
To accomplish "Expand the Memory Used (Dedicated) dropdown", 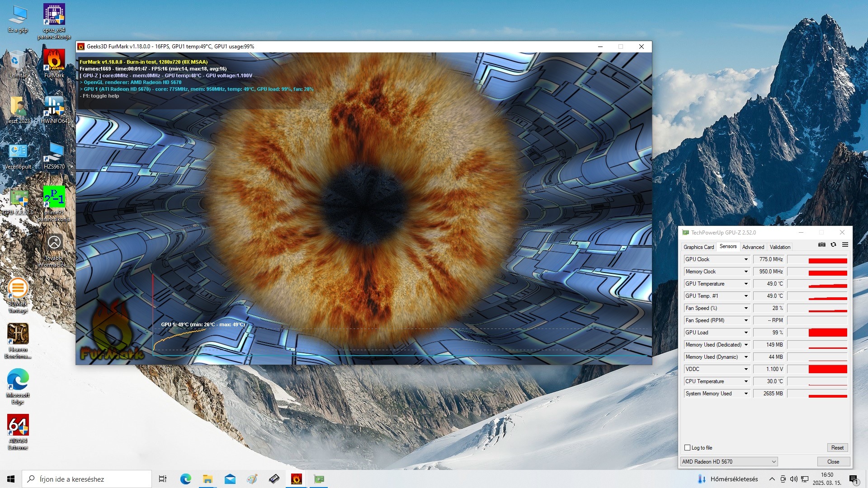I will (746, 345).
